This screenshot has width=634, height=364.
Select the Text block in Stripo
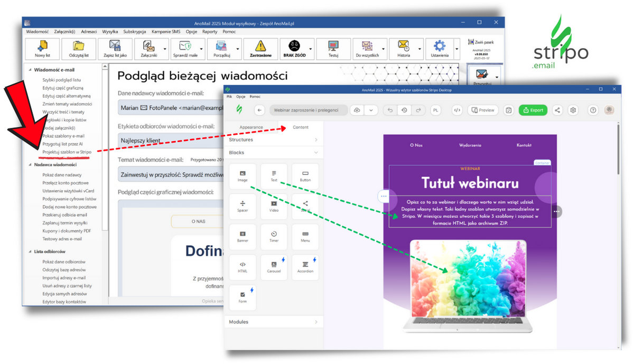coord(274,176)
